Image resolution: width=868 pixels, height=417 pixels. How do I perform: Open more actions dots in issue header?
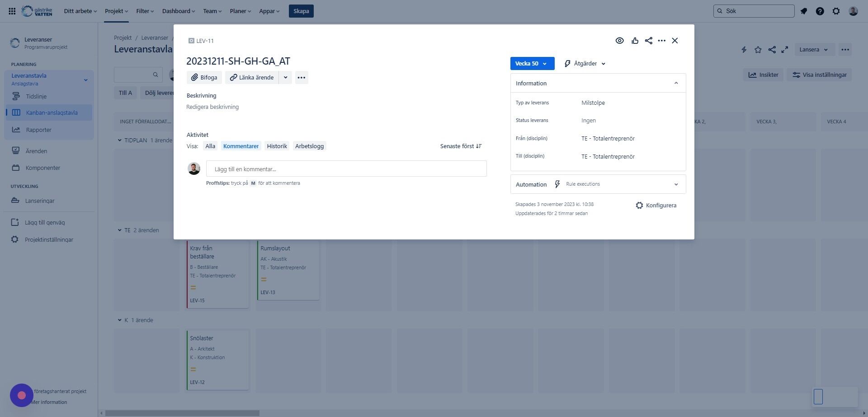(661, 41)
